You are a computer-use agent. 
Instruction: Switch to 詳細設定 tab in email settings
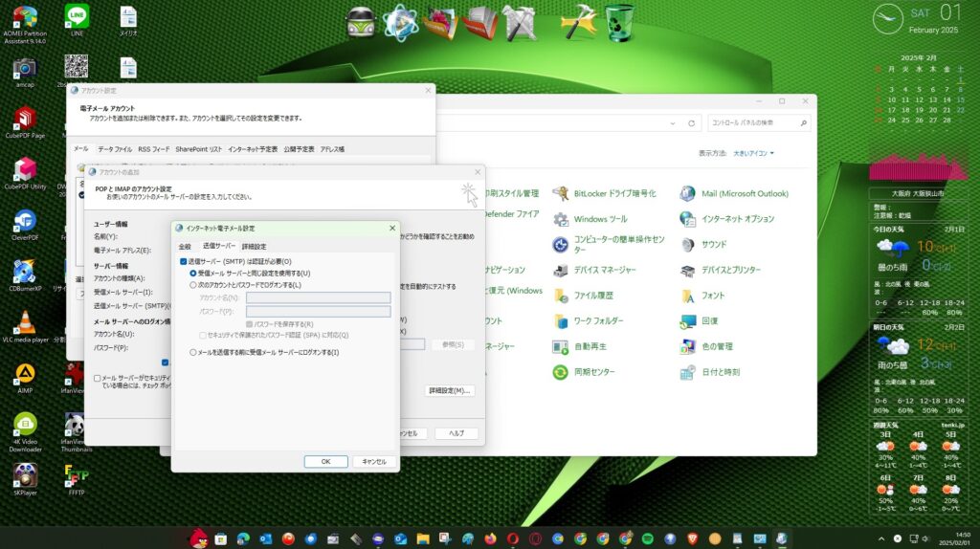coord(254,246)
